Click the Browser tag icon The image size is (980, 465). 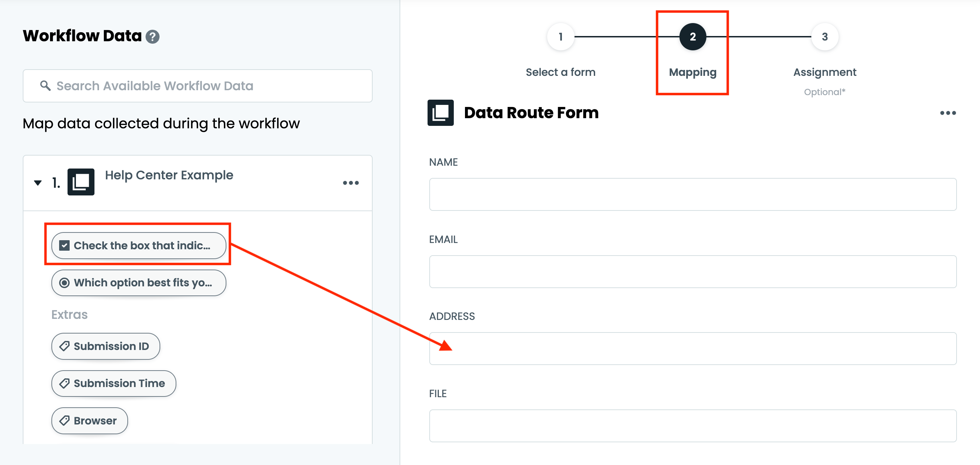tap(64, 421)
